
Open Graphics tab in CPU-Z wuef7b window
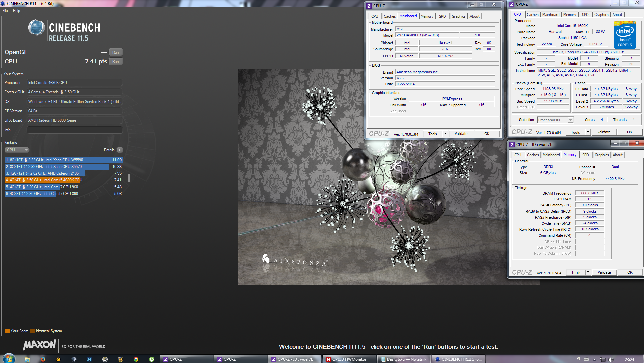coord(602,155)
